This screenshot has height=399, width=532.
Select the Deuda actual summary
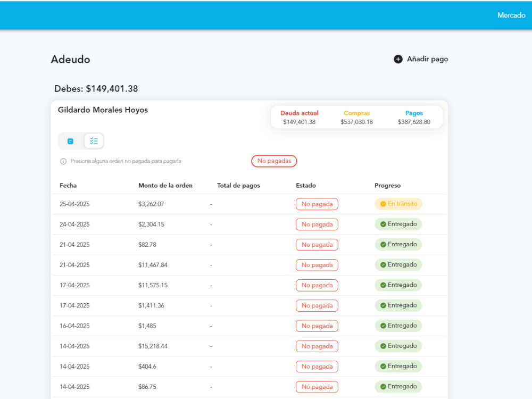(299, 118)
